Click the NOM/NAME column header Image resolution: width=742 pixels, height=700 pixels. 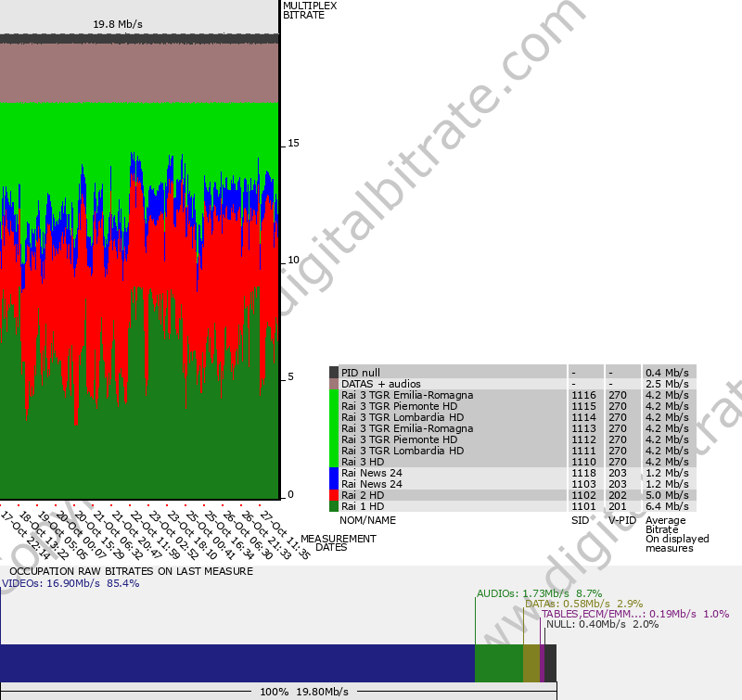[x=367, y=521]
